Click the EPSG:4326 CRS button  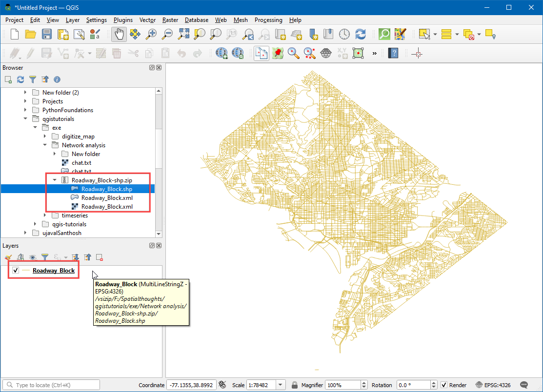pos(493,385)
